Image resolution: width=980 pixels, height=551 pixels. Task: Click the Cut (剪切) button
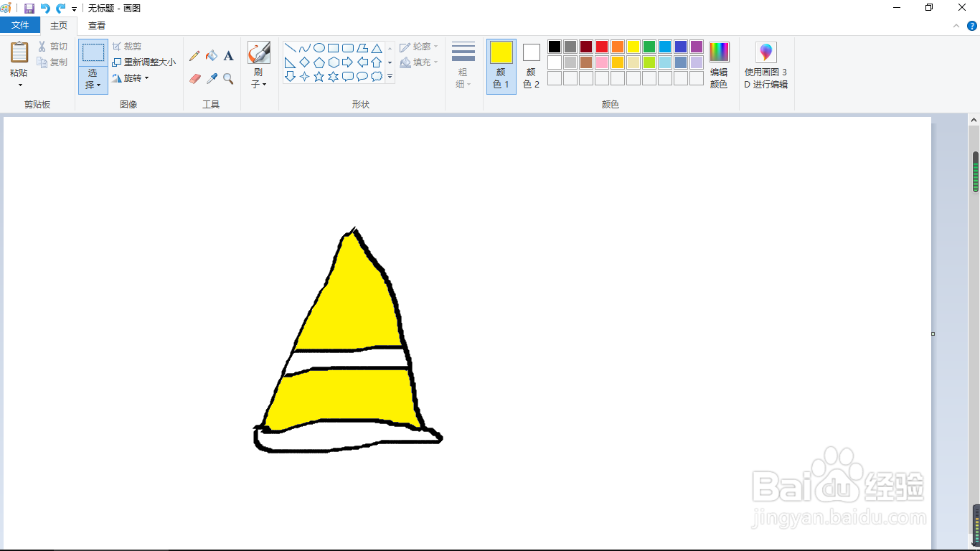[x=53, y=47]
